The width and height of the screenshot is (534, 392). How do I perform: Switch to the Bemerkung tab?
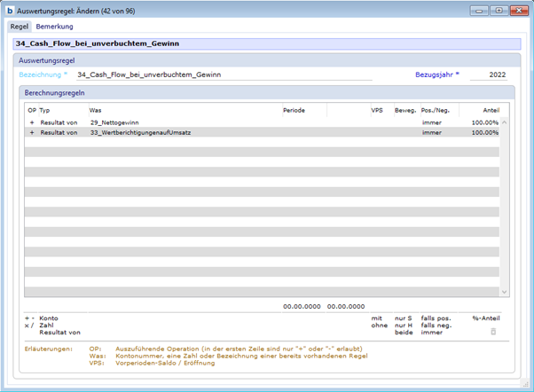point(54,27)
